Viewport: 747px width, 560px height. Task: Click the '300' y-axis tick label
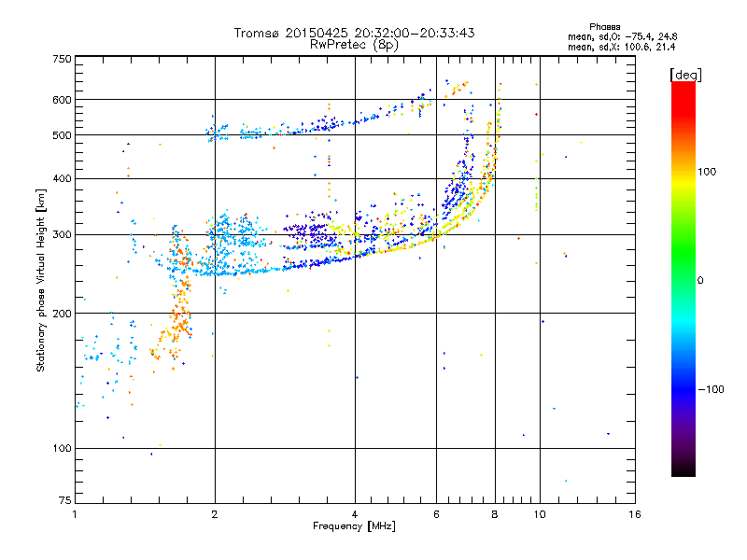(62, 234)
